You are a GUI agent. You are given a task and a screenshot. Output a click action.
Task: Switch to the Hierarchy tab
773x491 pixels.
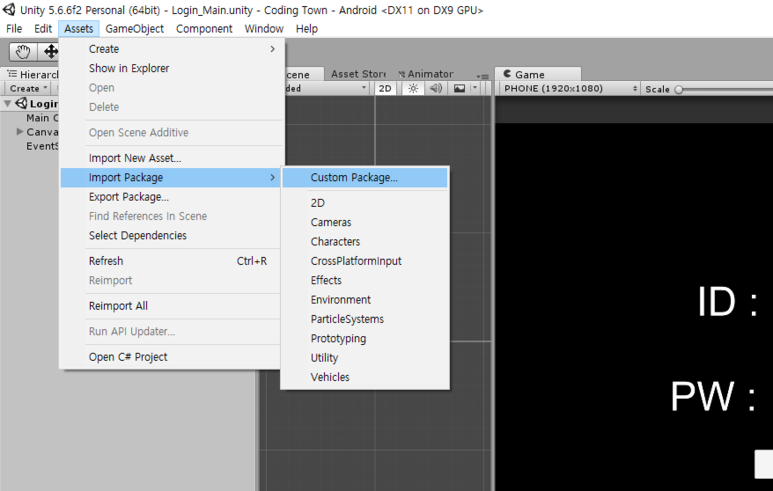[31, 74]
